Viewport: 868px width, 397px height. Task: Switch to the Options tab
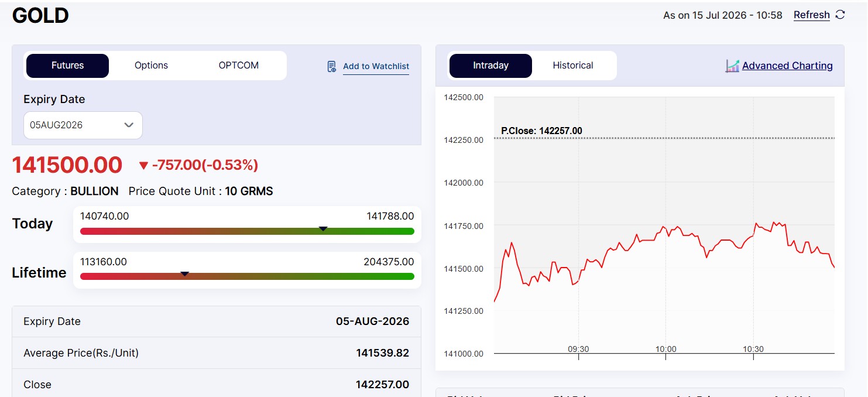(151, 66)
